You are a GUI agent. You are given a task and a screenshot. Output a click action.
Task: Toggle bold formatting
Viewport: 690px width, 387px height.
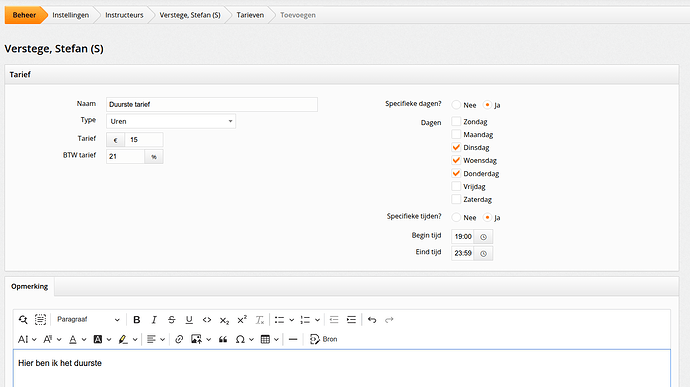coord(137,320)
